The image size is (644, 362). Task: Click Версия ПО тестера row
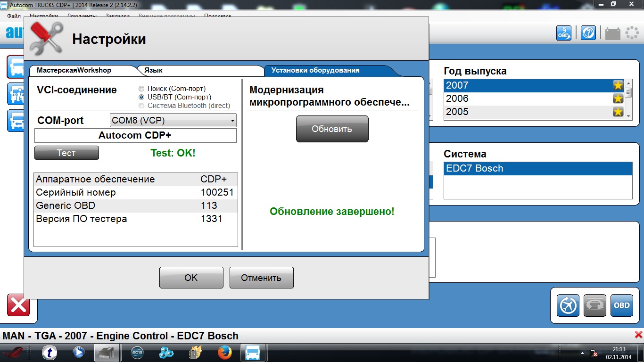tap(135, 219)
